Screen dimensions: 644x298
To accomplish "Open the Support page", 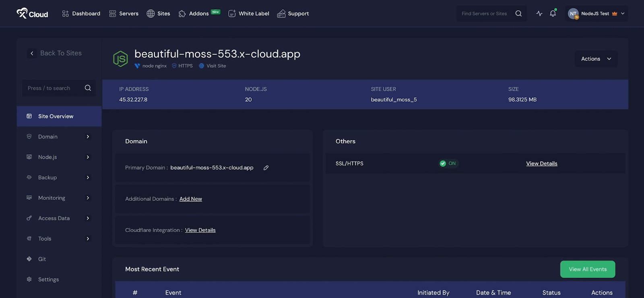I will [293, 13].
